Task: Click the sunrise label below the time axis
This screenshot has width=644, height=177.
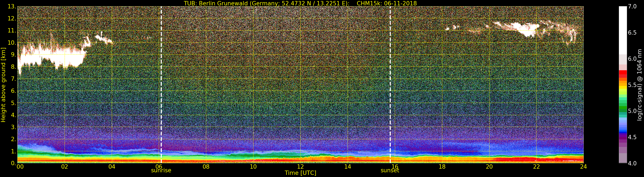Action: pos(161,171)
